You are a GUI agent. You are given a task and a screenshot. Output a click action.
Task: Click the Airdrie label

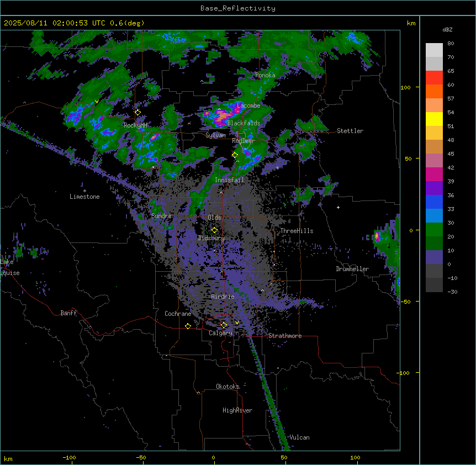point(223,297)
